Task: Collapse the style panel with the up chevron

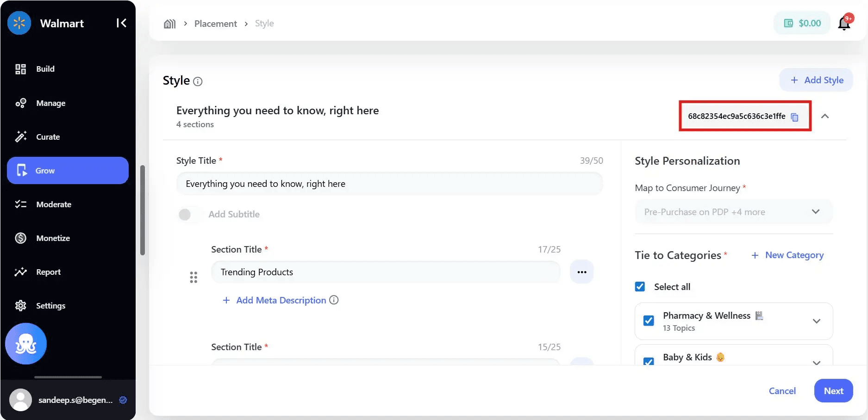Action: pyautogui.click(x=825, y=116)
